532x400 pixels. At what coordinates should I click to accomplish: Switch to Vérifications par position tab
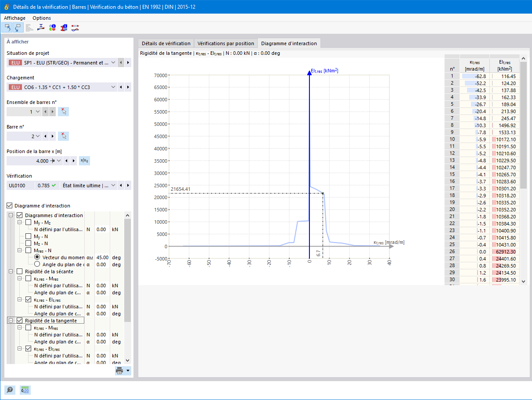pyautogui.click(x=226, y=43)
